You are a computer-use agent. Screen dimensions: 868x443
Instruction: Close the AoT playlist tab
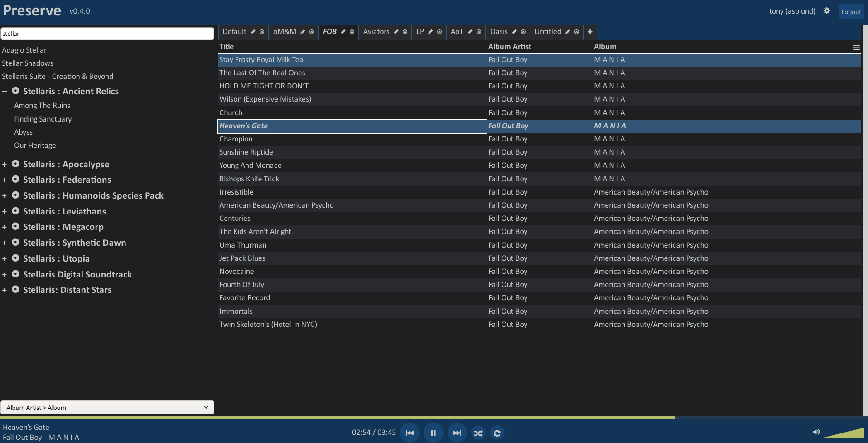(479, 32)
